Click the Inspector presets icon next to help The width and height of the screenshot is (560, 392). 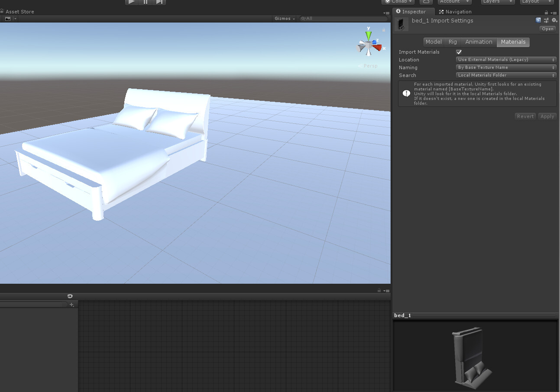[x=546, y=20]
